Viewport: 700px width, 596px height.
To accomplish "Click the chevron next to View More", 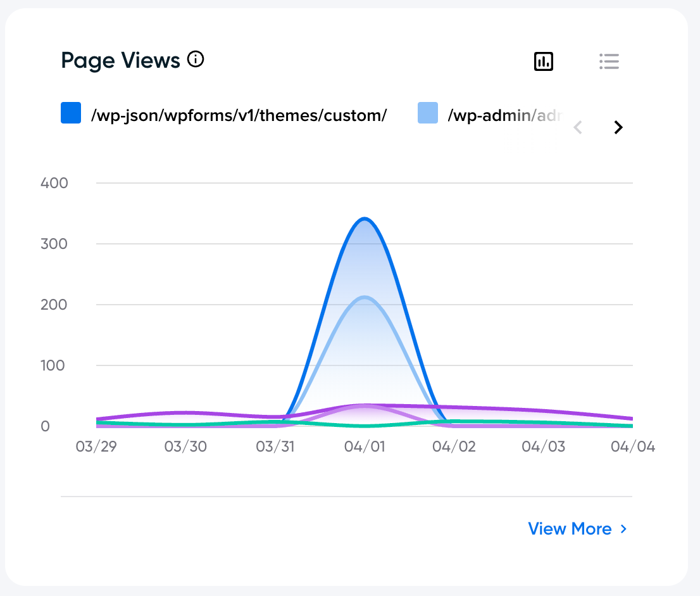I will [623, 529].
